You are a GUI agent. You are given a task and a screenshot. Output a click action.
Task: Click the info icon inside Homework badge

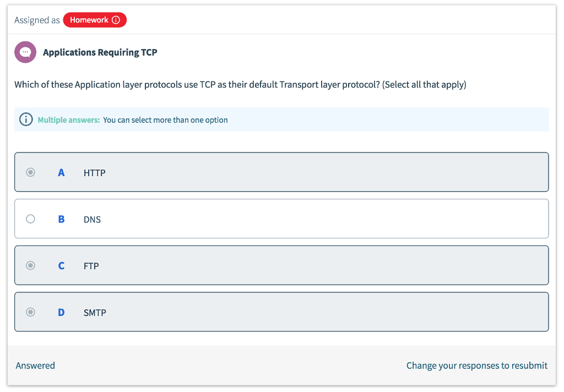[116, 20]
